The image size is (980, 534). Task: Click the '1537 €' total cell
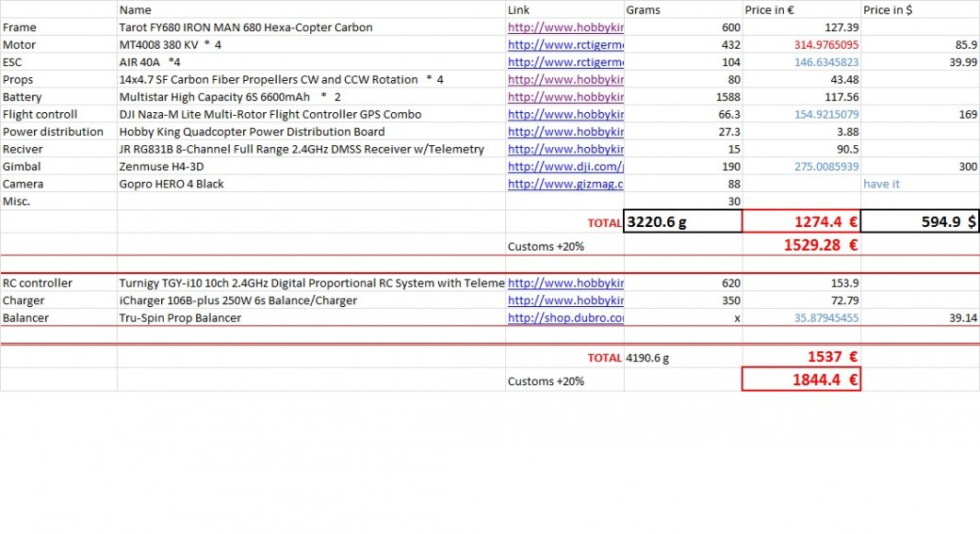pyautogui.click(x=801, y=357)
